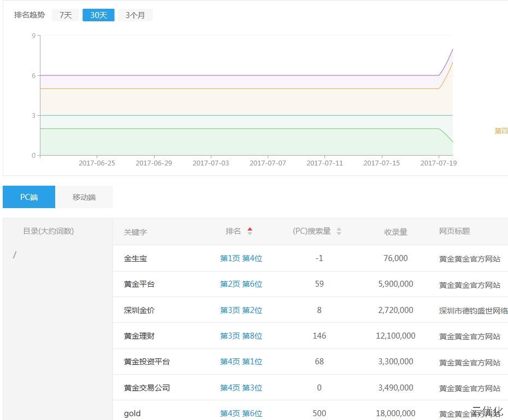
Task: Open ranking link 第3页 第8位 for 黄金理财
Action: (241, 336)
